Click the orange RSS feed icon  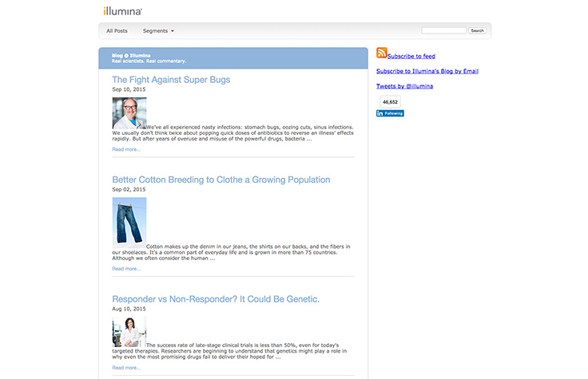(381, 53)
